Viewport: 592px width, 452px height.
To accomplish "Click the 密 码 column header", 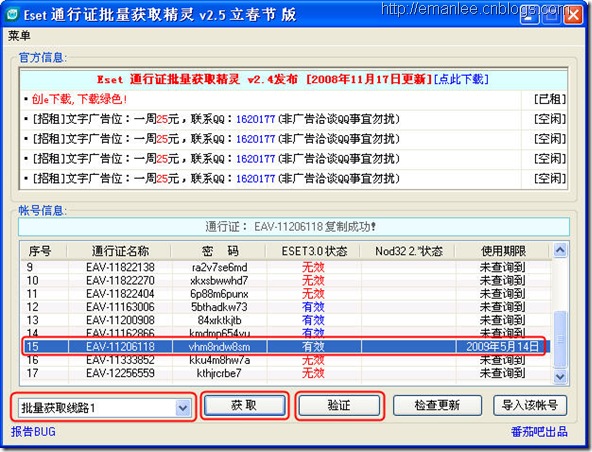I will coord(220,251).
